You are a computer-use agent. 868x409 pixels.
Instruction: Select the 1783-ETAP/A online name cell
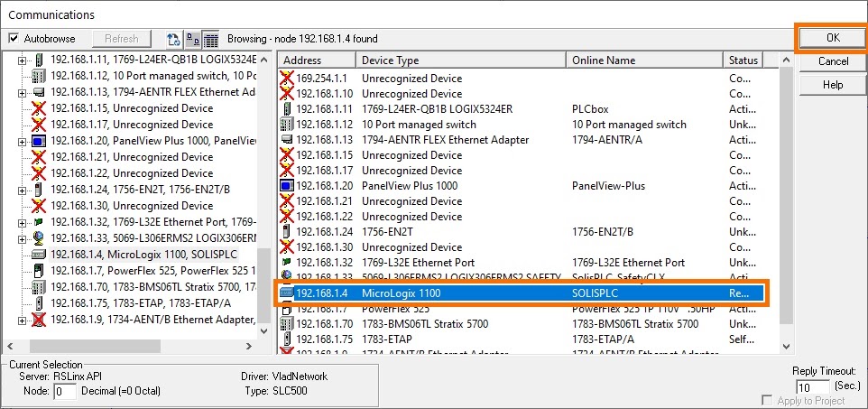tap(603, 339)
